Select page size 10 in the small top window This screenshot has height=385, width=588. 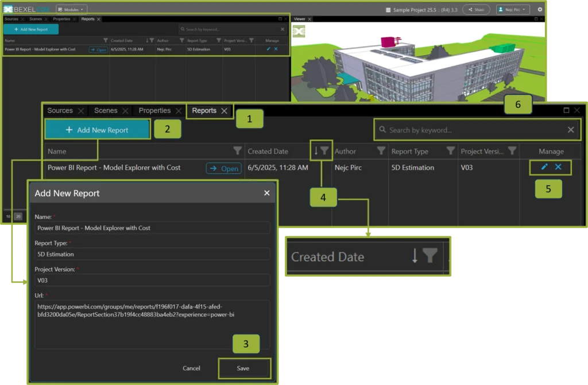(x=8, y=216)
